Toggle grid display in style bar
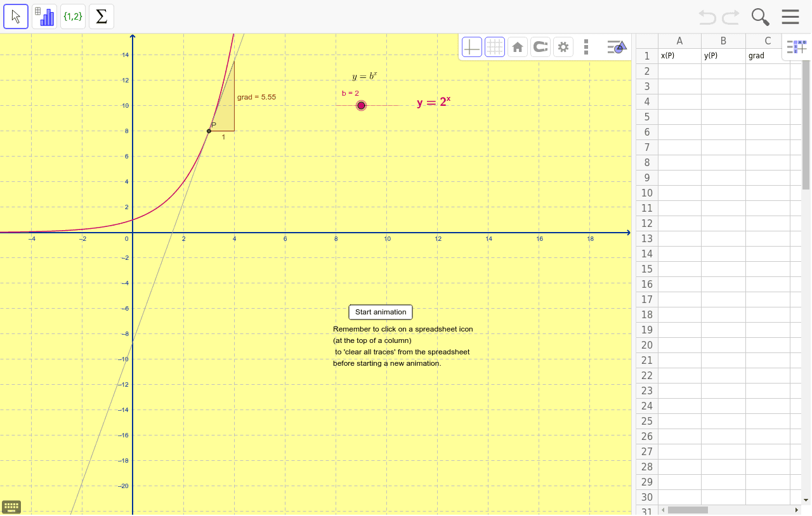This screenshot has height=516, width=812. [495, 47]
